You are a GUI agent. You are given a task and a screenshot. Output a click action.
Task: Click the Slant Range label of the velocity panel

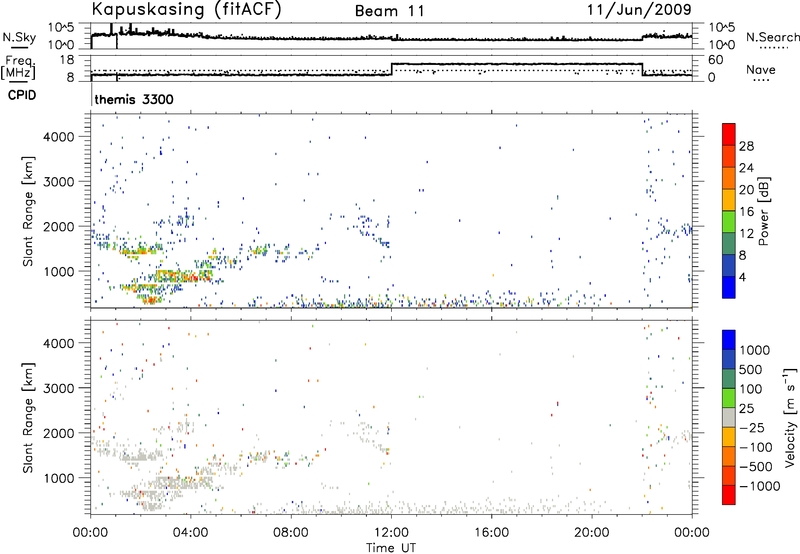tap(28, 417)
